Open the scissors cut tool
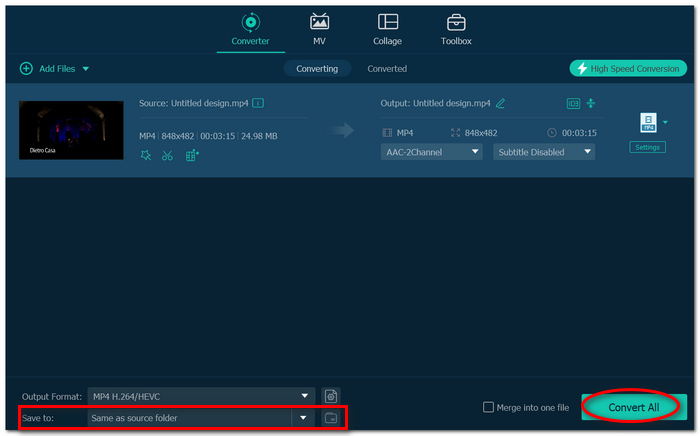Viewport: 700px width, 436px height. pyautogui.click(x=167, y=155)
